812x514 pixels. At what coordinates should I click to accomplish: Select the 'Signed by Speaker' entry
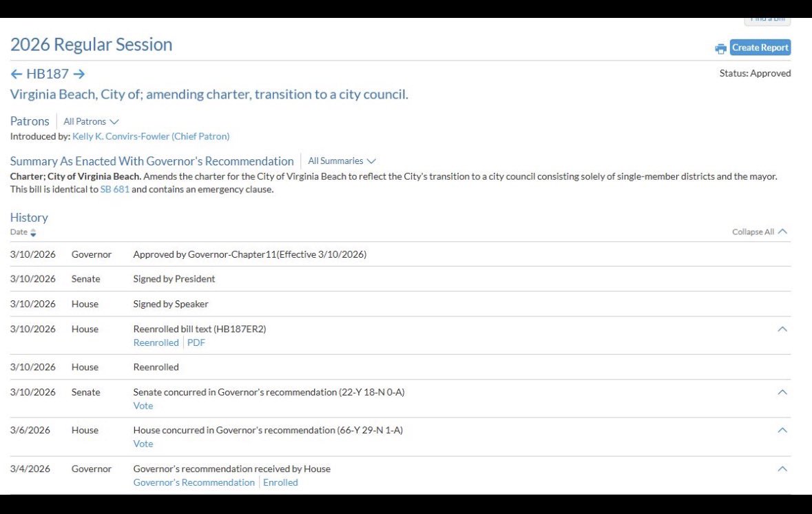click(x=171, y=304)
